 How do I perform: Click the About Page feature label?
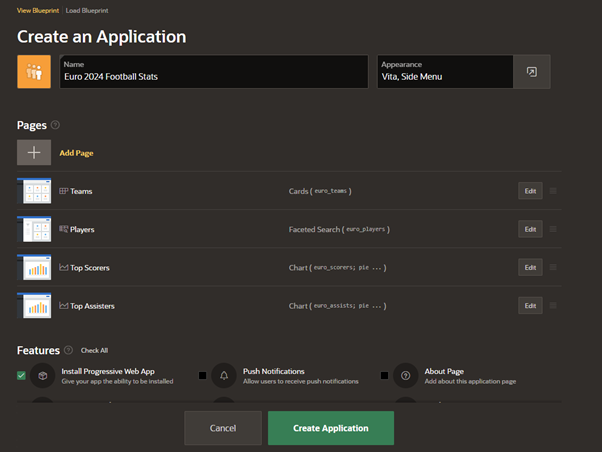coord(444,371)
